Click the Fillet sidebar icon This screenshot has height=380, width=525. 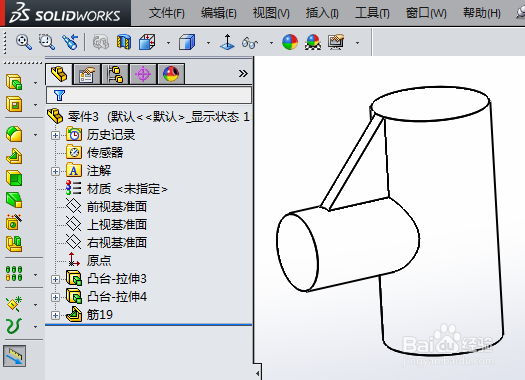tap(14, 134)
